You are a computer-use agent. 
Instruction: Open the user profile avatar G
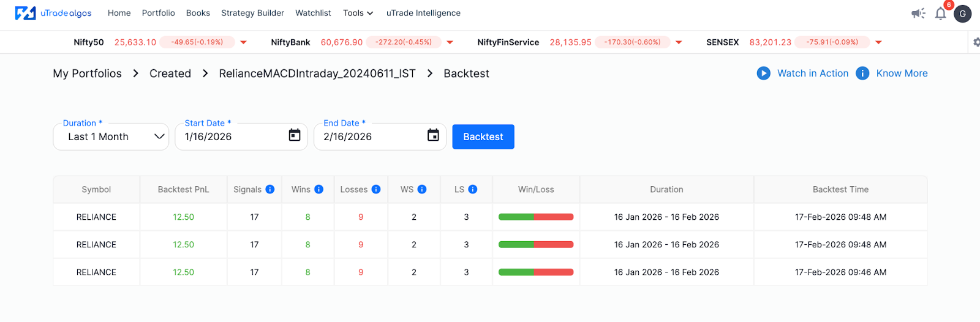963,13
